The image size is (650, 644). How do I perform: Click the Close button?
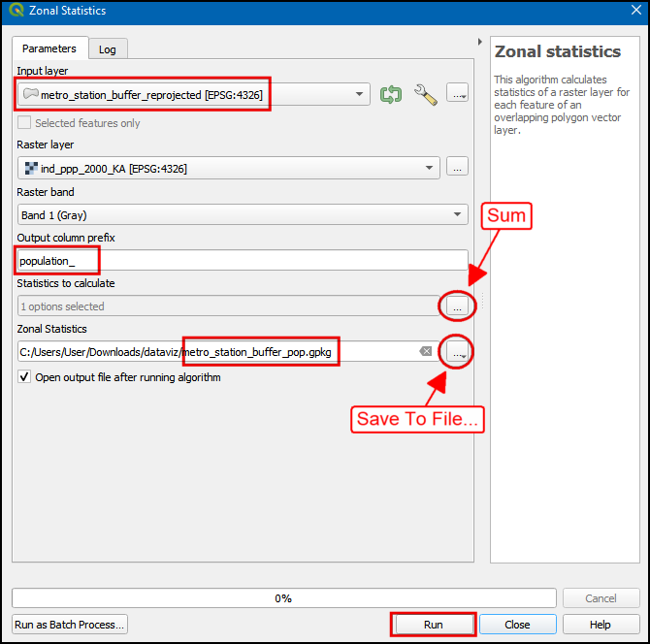click(x=517, y=624)
